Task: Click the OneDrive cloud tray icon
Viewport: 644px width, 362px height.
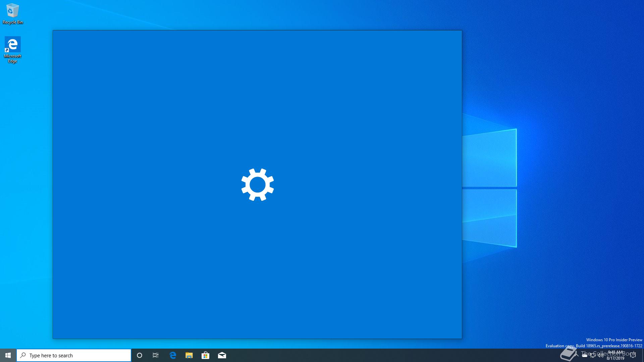Action: pos(585,355)
